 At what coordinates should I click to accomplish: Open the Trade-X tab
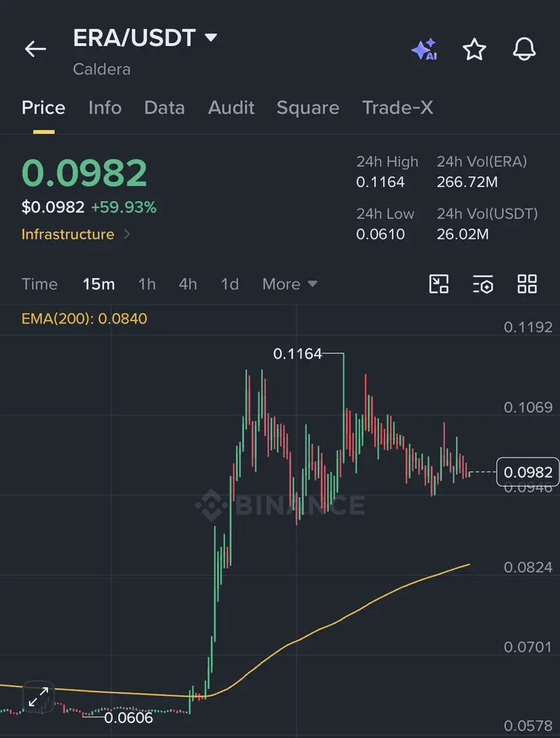tap(397, 108)
